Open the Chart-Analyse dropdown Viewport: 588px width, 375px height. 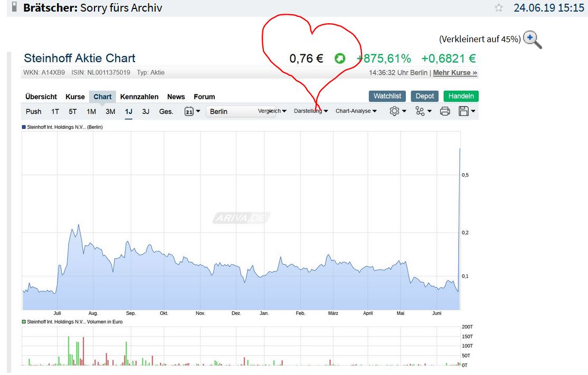point(356,111)
